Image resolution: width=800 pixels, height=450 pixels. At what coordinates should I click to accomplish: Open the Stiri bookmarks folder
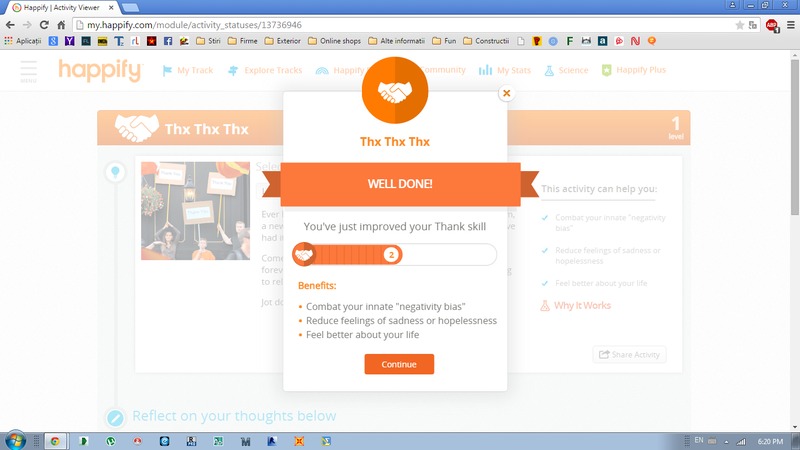(x=208, y=41)
